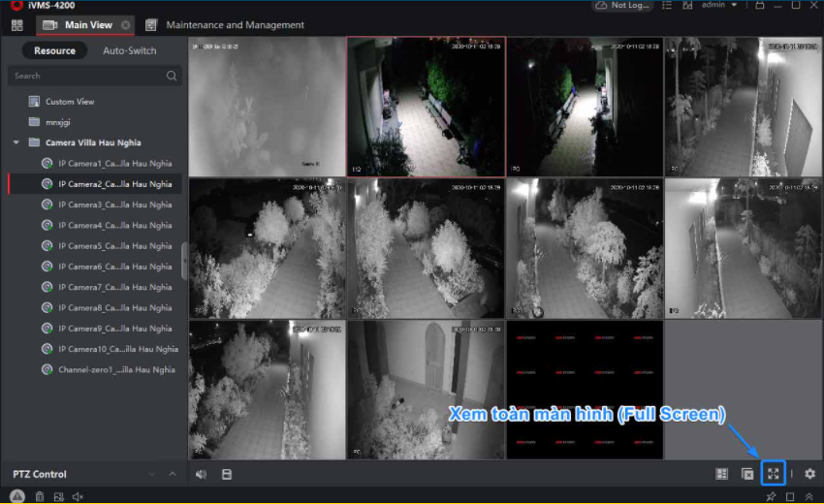Select the Resource mode toggle

[54, 50]
